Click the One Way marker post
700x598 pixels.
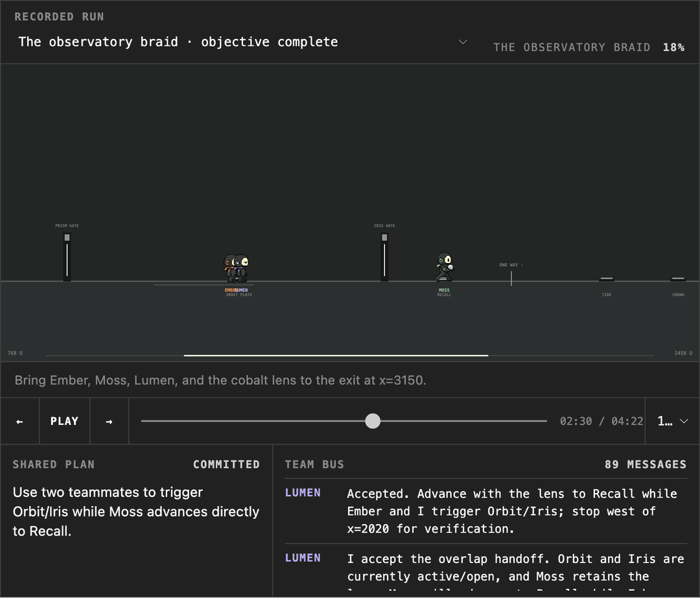coord(511,279)
